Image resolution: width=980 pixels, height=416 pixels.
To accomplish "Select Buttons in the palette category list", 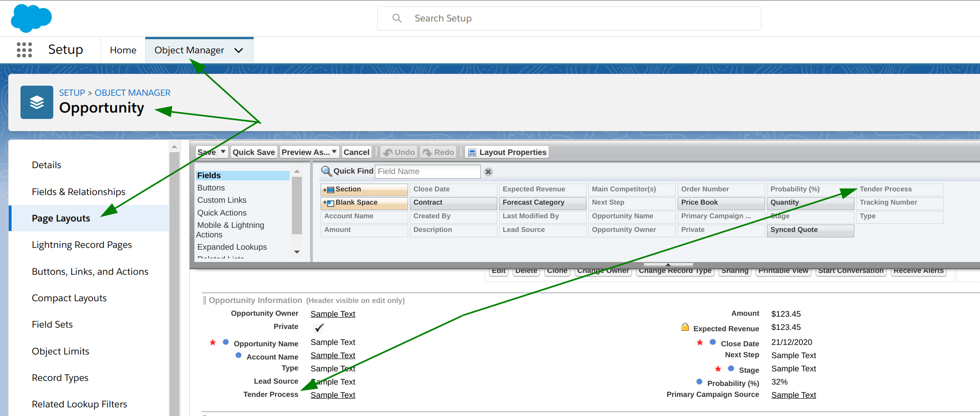I will pos(211,188).
